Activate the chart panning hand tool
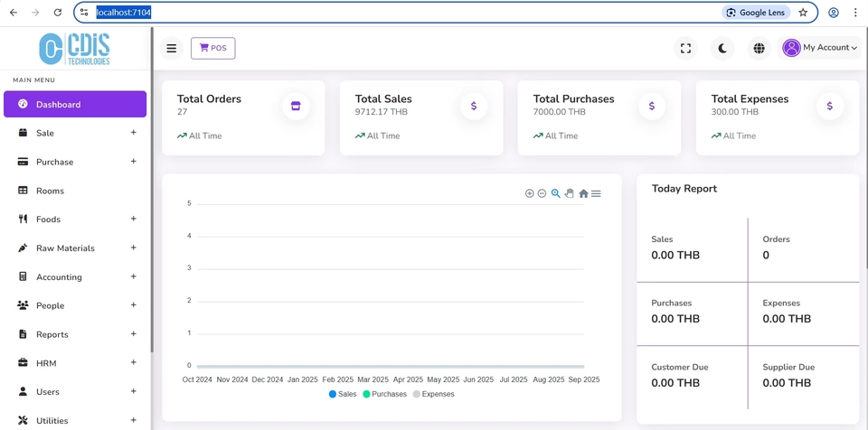The image size is (868, 430). (x=570, y=193)
